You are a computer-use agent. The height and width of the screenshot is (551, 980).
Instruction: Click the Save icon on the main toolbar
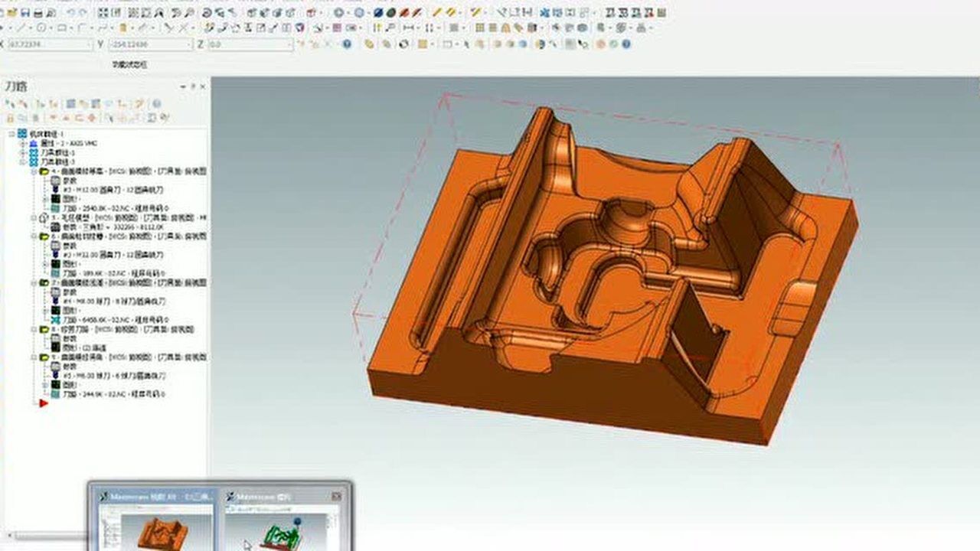(x=25, y=11)
